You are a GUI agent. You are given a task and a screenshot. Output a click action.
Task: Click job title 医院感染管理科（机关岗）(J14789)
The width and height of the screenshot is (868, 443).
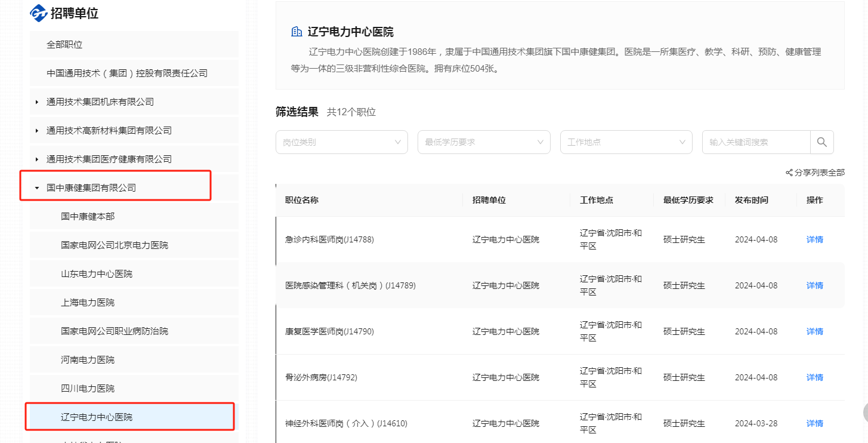pos(350,285)
